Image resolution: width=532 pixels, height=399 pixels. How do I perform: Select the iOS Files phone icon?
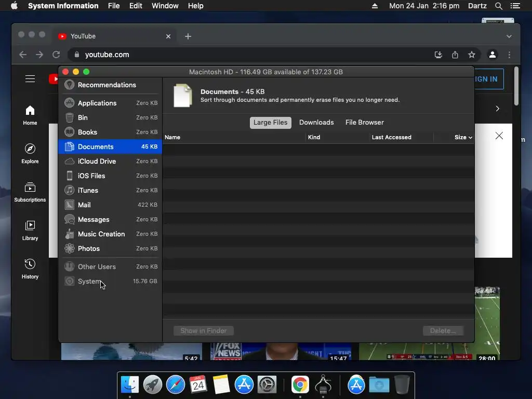click(69, 176)
